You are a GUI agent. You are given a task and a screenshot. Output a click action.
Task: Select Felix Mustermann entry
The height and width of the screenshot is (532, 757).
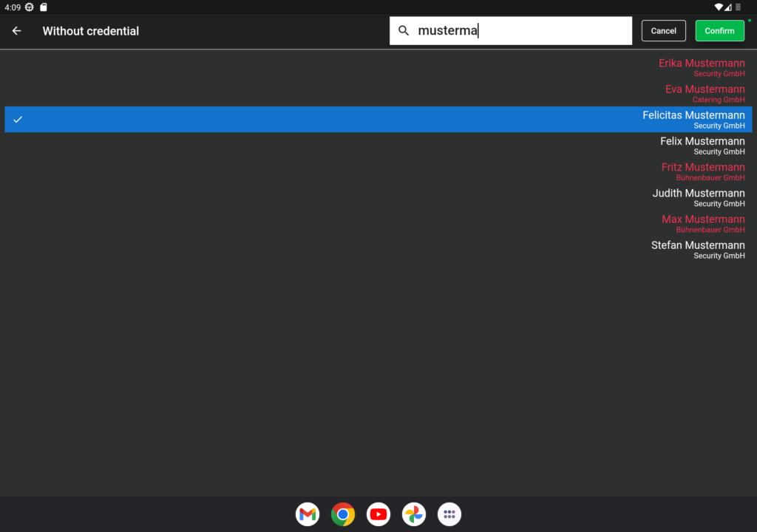coord(378,146)
